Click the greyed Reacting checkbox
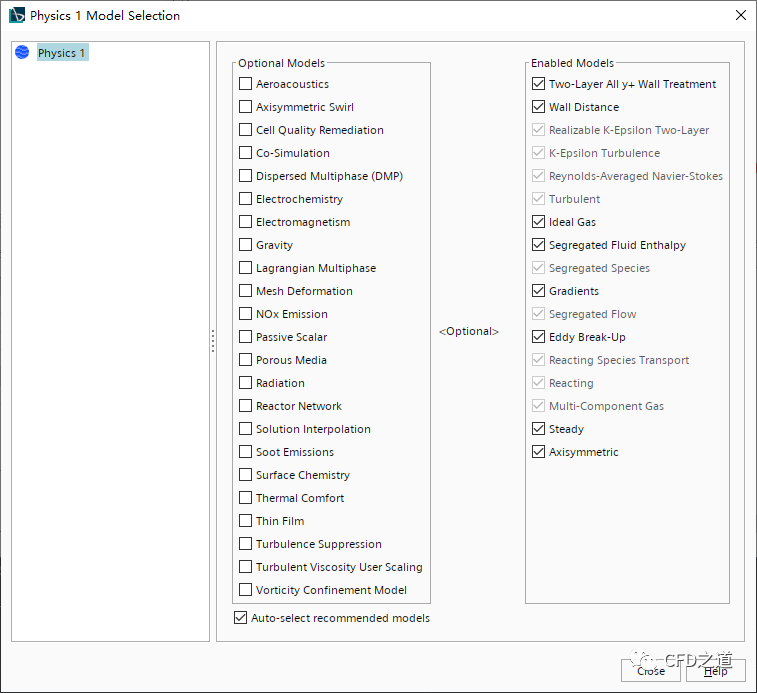 [x=538, y=383]
